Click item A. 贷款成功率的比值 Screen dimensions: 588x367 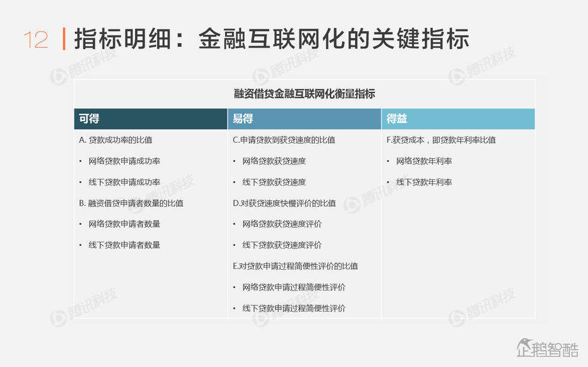[115, 140]
